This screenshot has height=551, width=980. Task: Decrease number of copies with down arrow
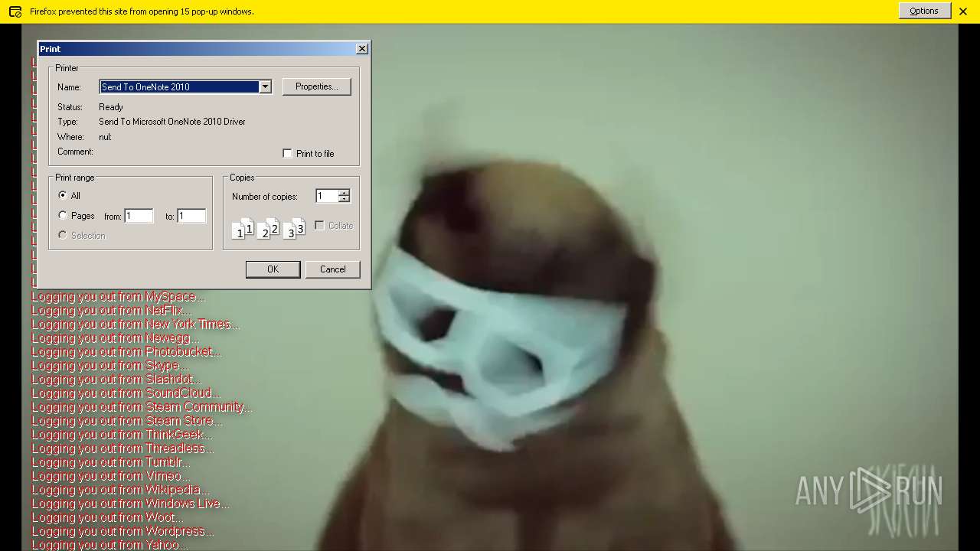tap(344, 200)
